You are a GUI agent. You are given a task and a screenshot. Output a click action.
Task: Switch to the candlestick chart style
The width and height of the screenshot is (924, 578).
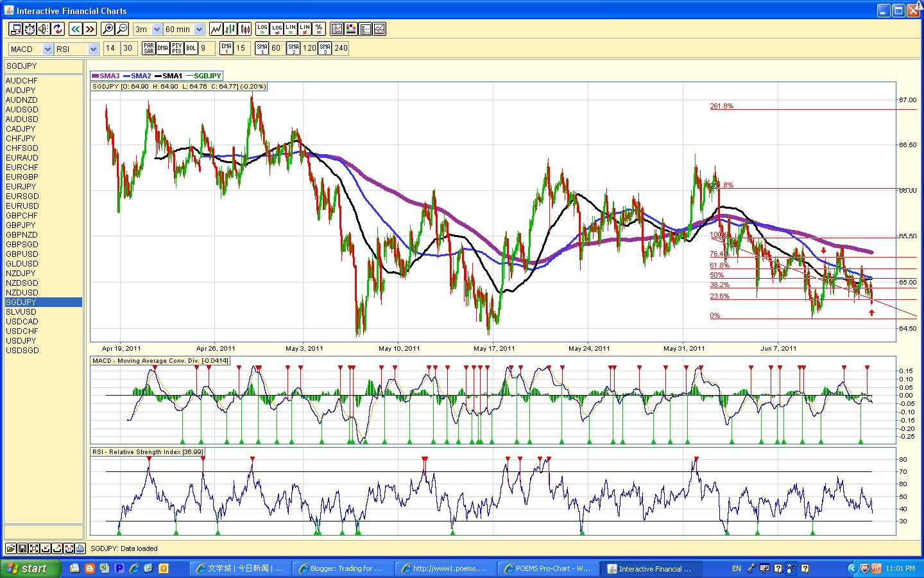coord(244,29)
